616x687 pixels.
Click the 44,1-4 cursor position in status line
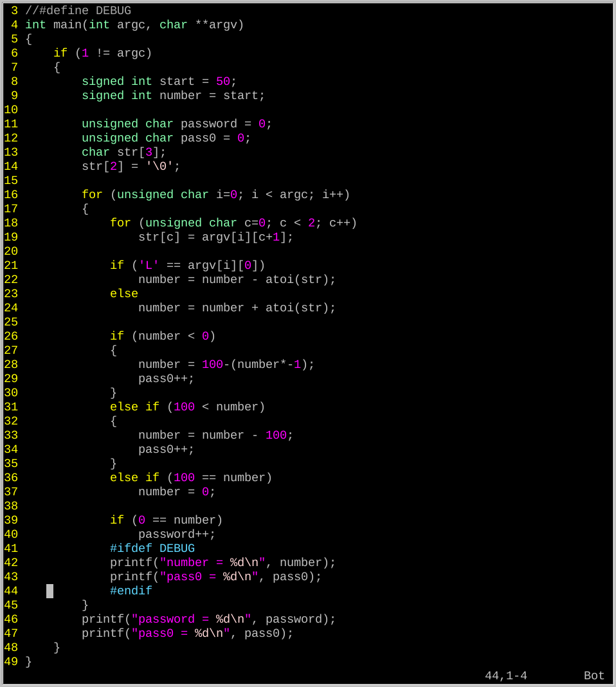tap(505, 676)
